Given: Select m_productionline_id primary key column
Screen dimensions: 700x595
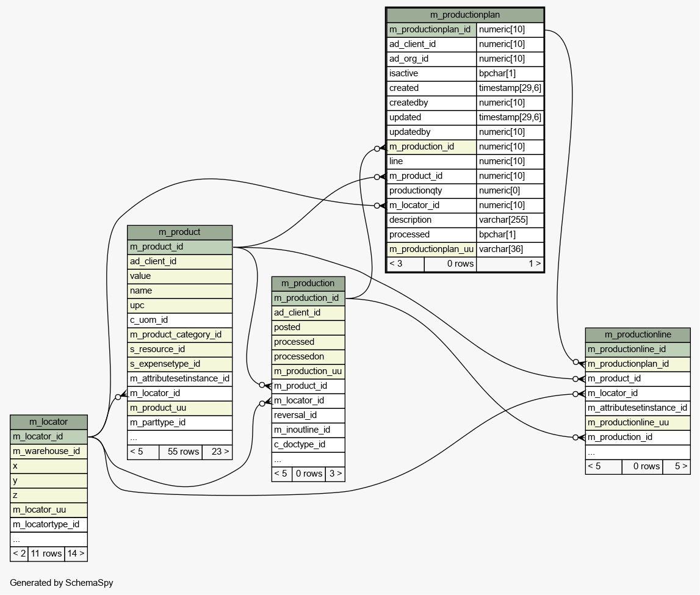Looking at the screenshot, I should [x=638, y=350].
